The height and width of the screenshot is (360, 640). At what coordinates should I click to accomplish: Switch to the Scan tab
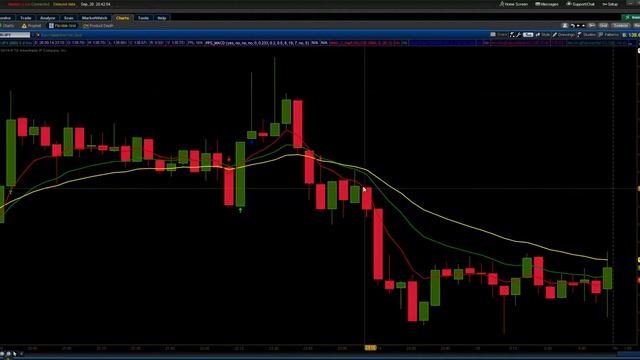(x=69, y=18)
